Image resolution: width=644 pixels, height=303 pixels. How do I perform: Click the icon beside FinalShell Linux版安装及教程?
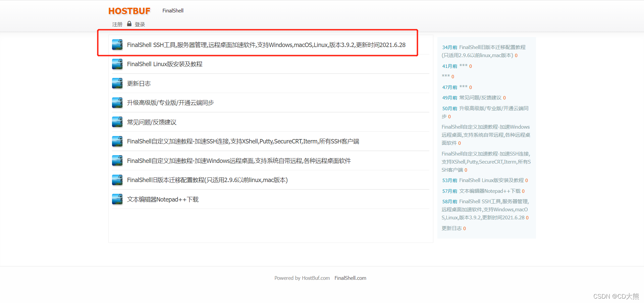click(117, 64)
